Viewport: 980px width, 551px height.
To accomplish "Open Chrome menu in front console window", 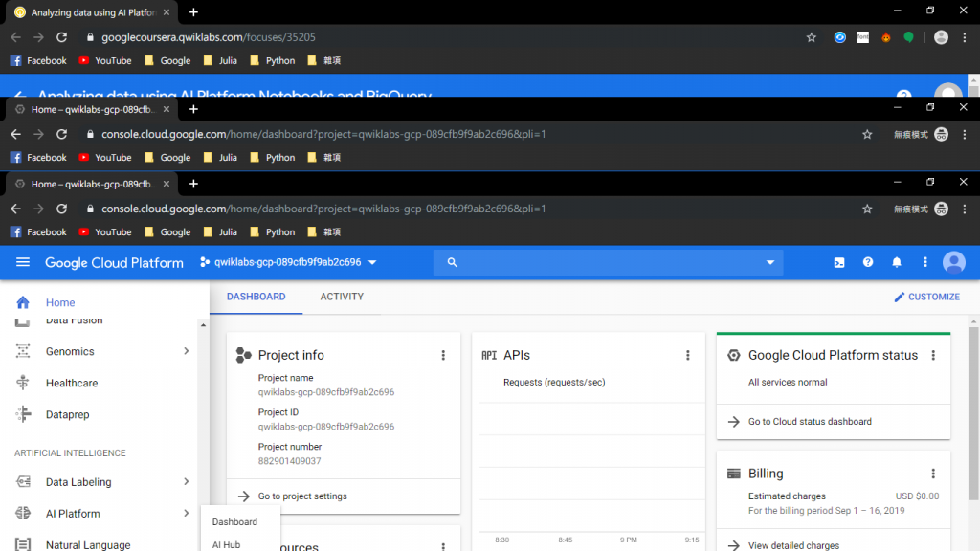I will (x=965, y=209).
